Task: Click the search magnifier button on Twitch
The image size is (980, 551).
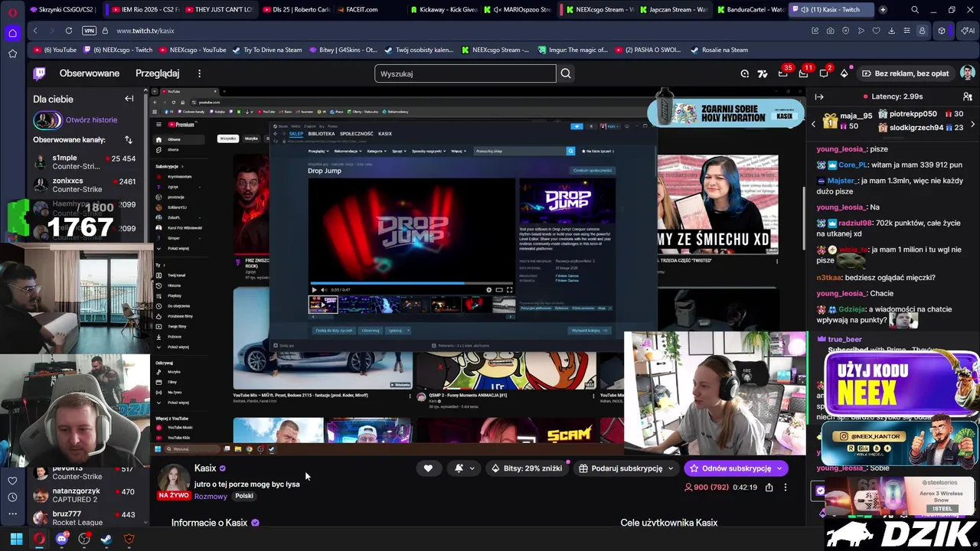Action: coord(566,73)
